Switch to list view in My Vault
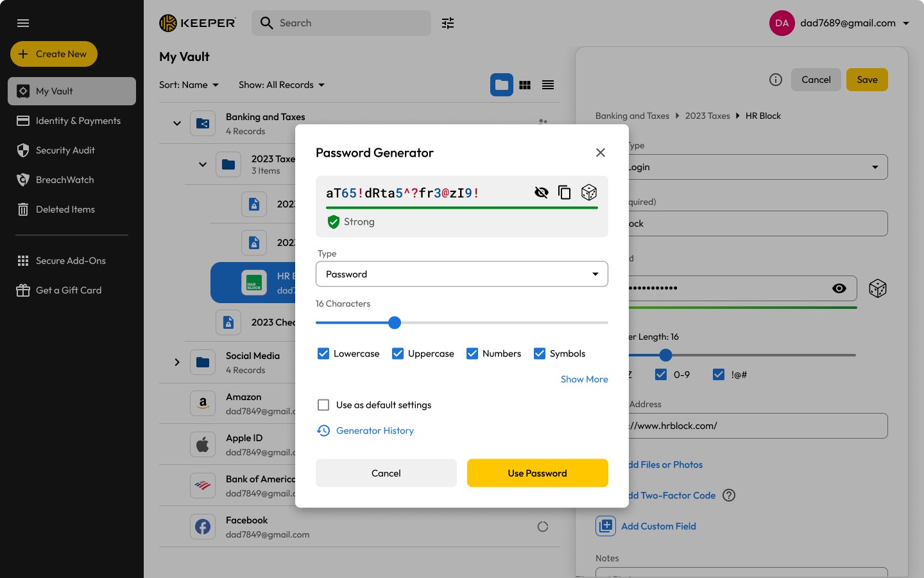The image size is (924, 578). pyautogui.click(x=548, y=84)
